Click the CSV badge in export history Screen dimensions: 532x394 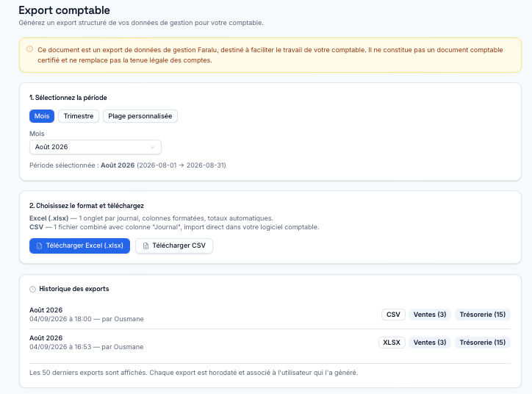393,315
